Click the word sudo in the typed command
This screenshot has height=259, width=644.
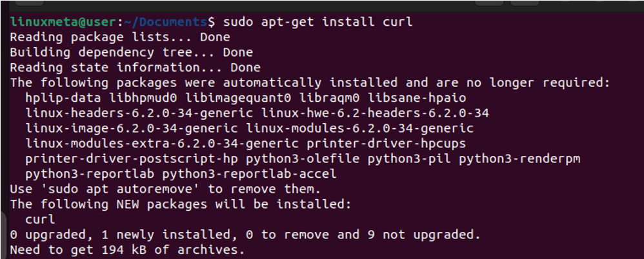pos(238,22)
